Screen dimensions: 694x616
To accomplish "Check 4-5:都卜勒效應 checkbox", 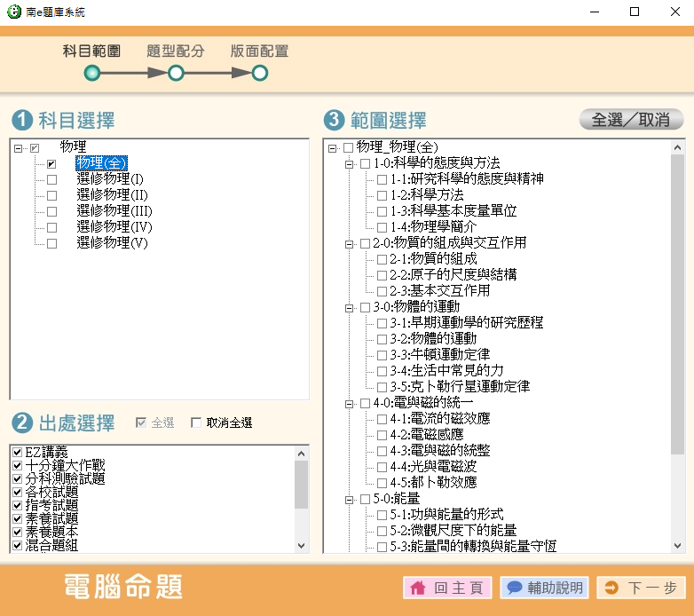I will (382, 483).
